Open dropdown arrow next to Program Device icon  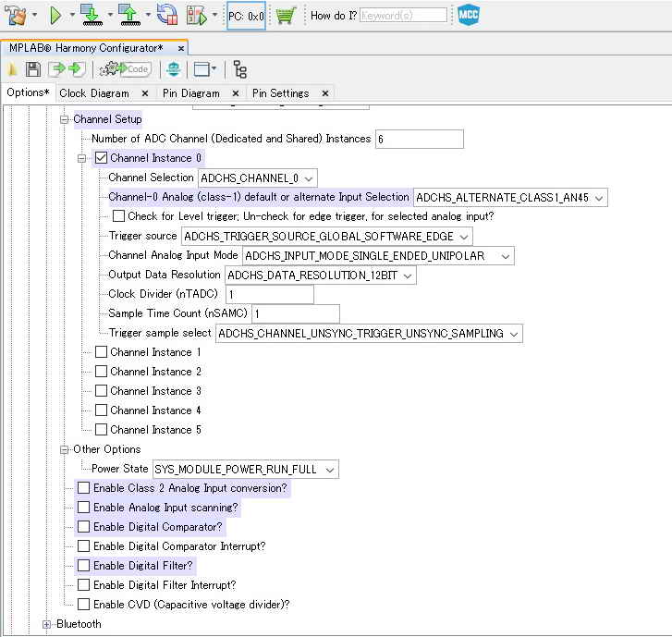110,16
